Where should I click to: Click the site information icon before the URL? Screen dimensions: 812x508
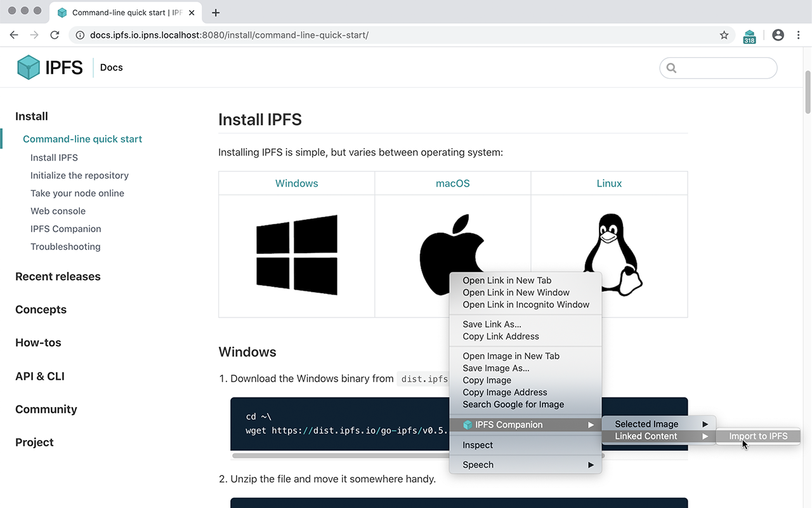pyautogui.click(x=79, y=35)
